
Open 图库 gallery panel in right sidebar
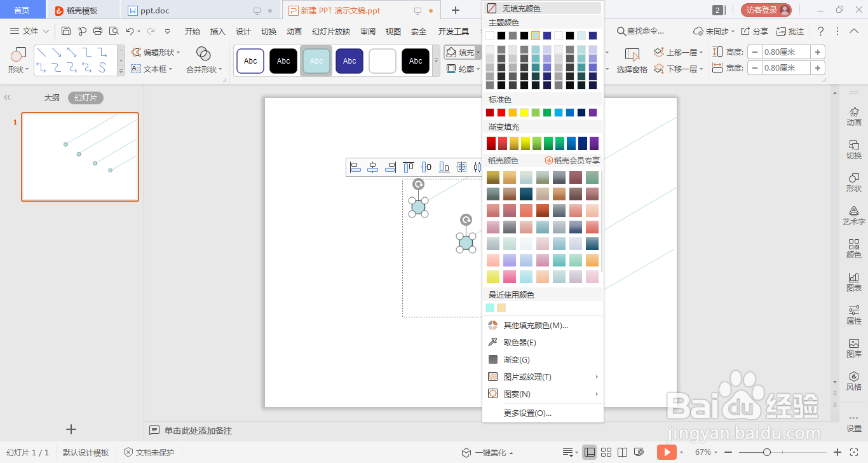point(854,348)
